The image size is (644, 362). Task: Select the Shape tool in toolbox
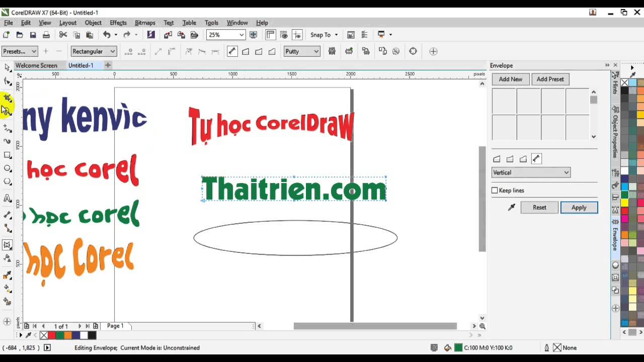point(7,81)
